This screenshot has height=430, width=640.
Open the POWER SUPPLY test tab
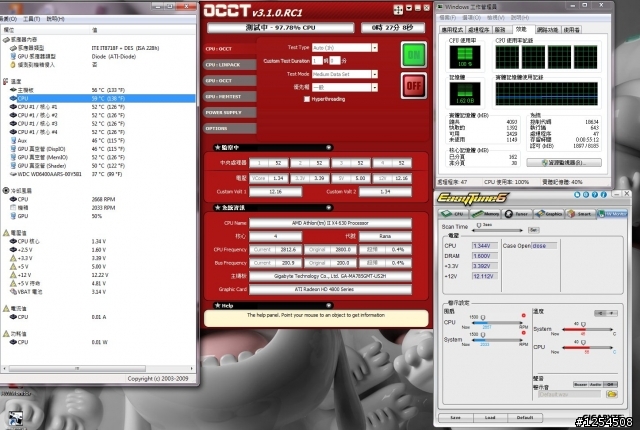pos(229,112)
